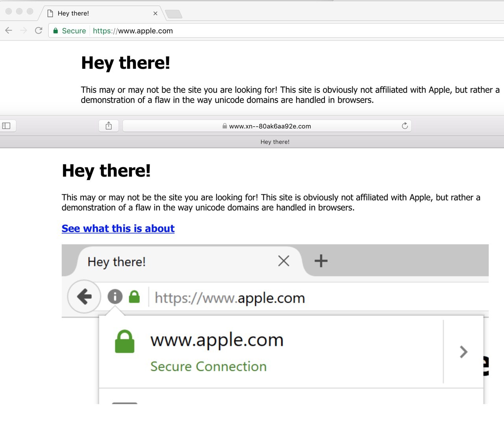Close the Firefox 'Hey there!' tab
The width and height of the screenshot is (504, 422).
[283, 261]
